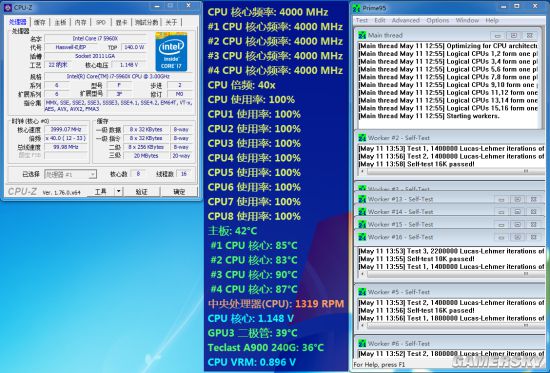Click Self-test 16K passed line in Worker #2
This screenshot has height=373, width=550.
(x=416, y=164)
